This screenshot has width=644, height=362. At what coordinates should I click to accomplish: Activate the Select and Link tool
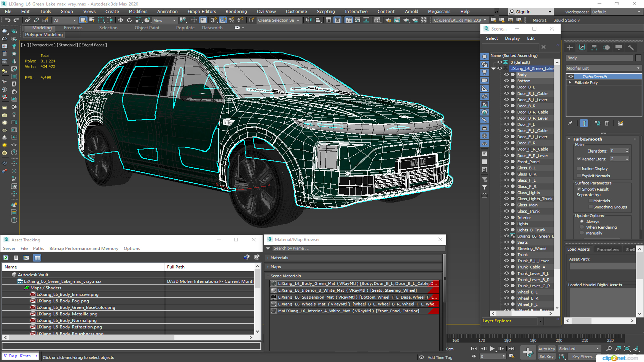[28, 20]
